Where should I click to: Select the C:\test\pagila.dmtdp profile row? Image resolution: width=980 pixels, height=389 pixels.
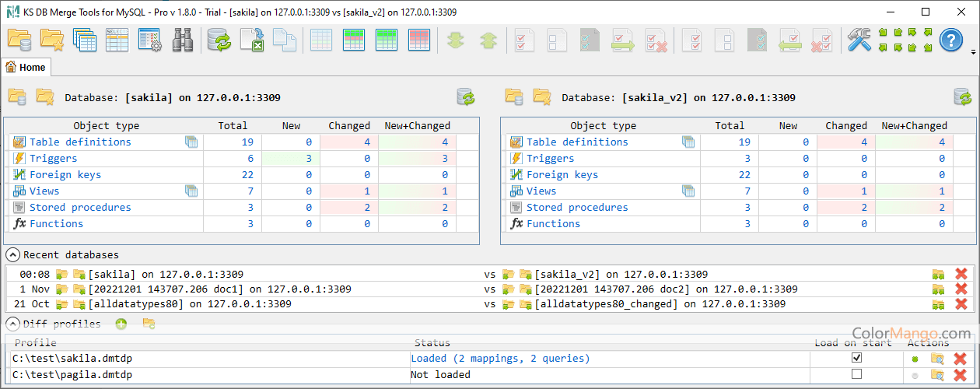click(489, 374)
